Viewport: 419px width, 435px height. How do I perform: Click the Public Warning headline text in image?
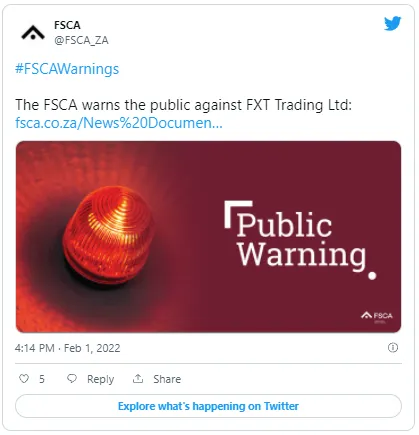pos(300,238)
